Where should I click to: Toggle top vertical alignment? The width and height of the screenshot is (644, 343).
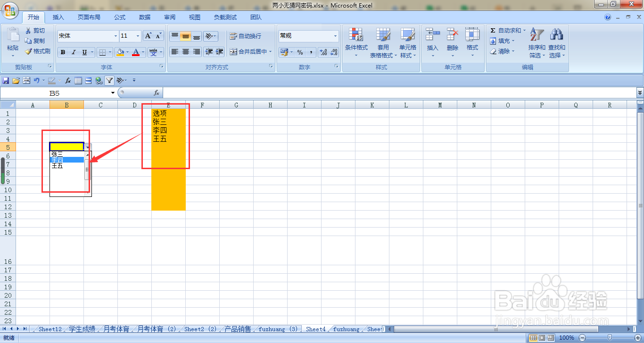coord(174,36)
